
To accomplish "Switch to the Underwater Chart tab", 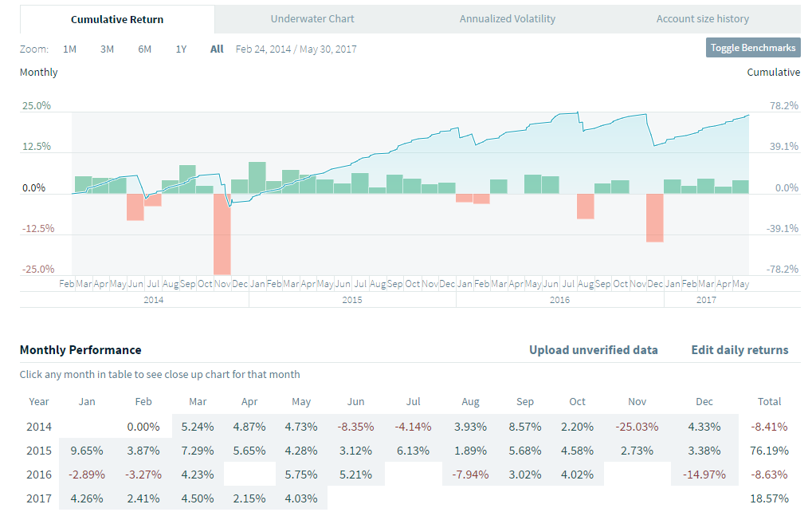I will [x=312, y=19].
